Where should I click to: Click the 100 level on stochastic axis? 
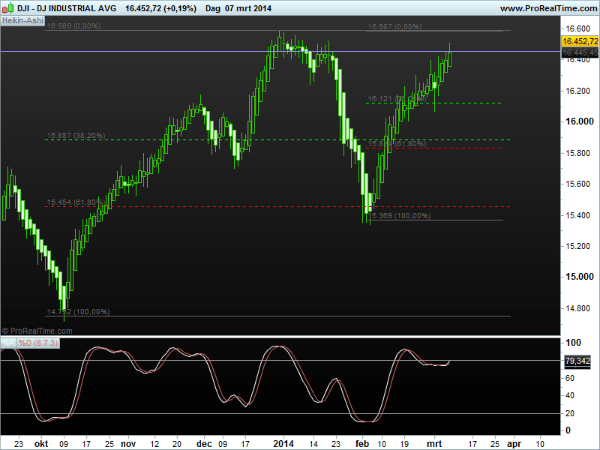[x=573, y=343]
